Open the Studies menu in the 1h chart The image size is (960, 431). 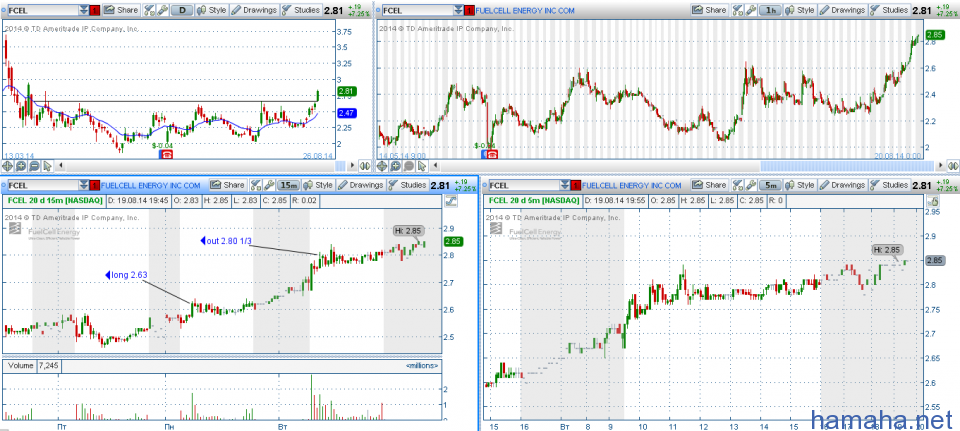point(889,10)
